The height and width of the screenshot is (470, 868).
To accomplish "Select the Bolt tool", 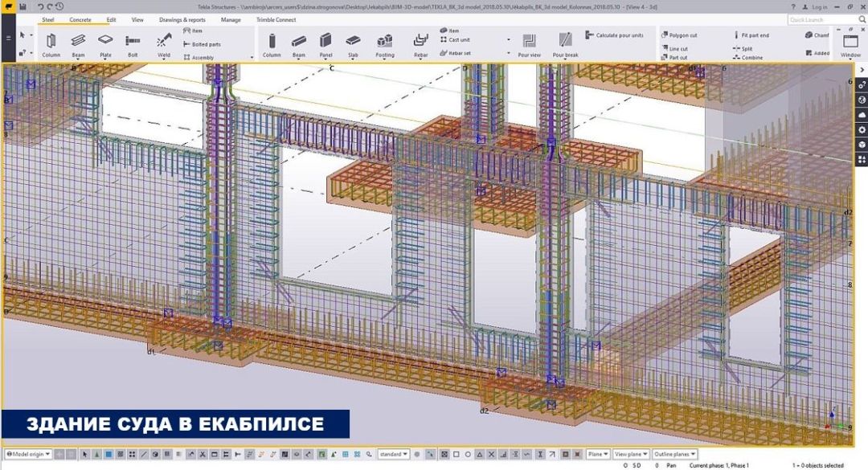I will pos(133,43).
